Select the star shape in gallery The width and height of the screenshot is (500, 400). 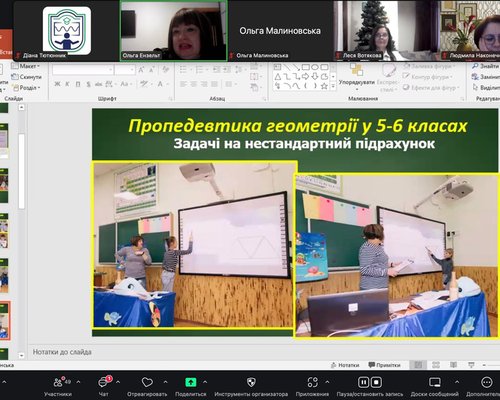[x=324, y=86]
